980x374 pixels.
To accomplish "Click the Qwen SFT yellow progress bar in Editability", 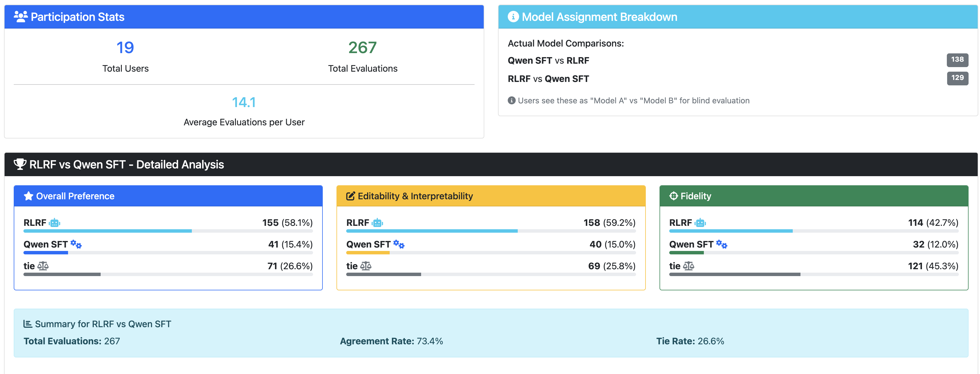I will [368, 253].
